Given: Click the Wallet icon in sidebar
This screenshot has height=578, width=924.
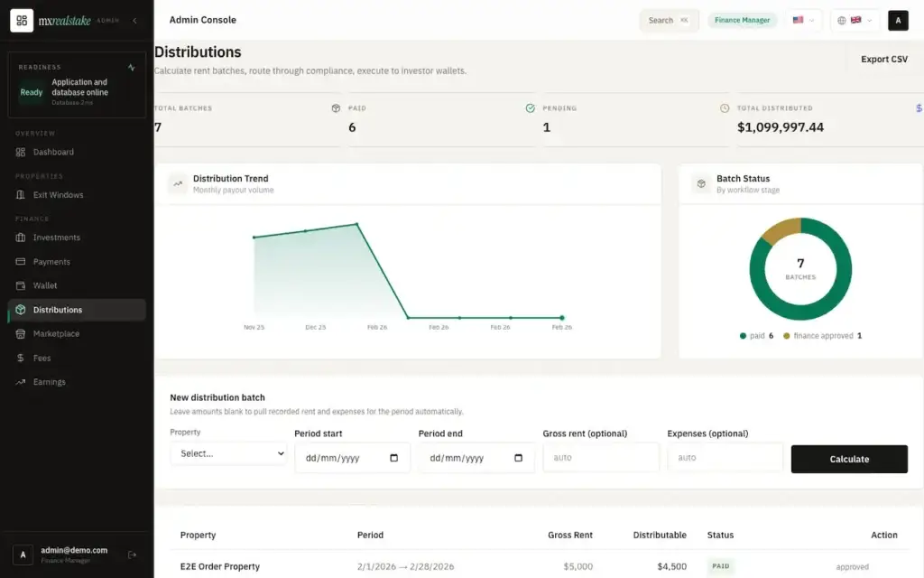Looking at the screenshot, I should (x=21, y=285).
